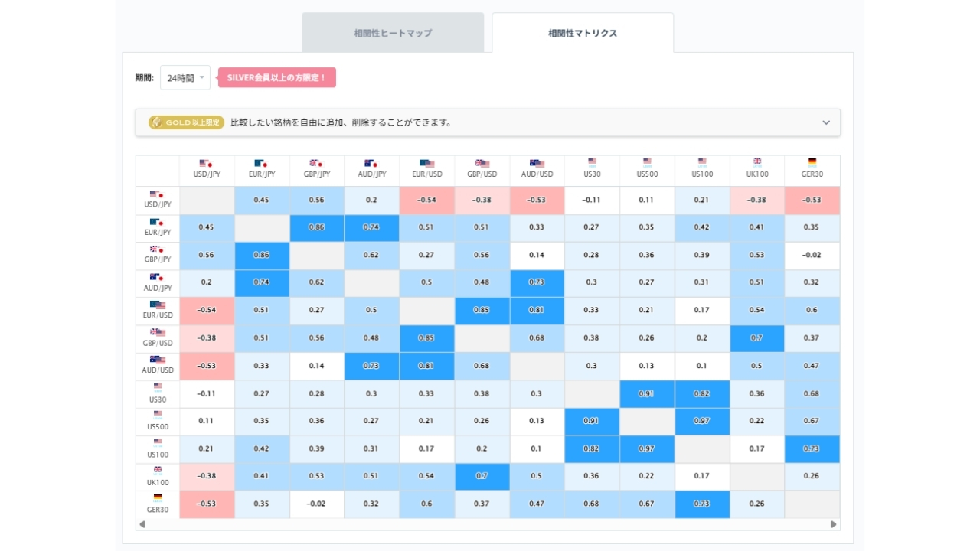
Task: Click EUR/JPY flag icon in row header
Action: coord(158,222)
